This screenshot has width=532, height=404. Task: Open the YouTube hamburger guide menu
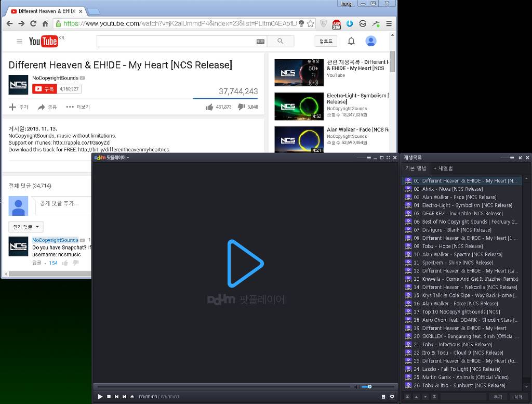19,42
